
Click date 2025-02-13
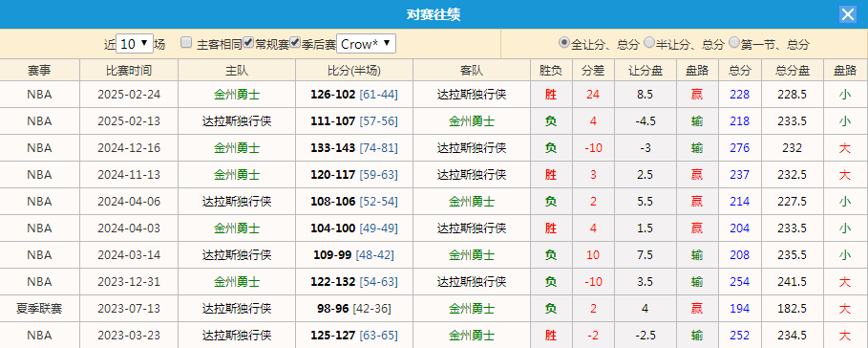click(x=129, y=121)
